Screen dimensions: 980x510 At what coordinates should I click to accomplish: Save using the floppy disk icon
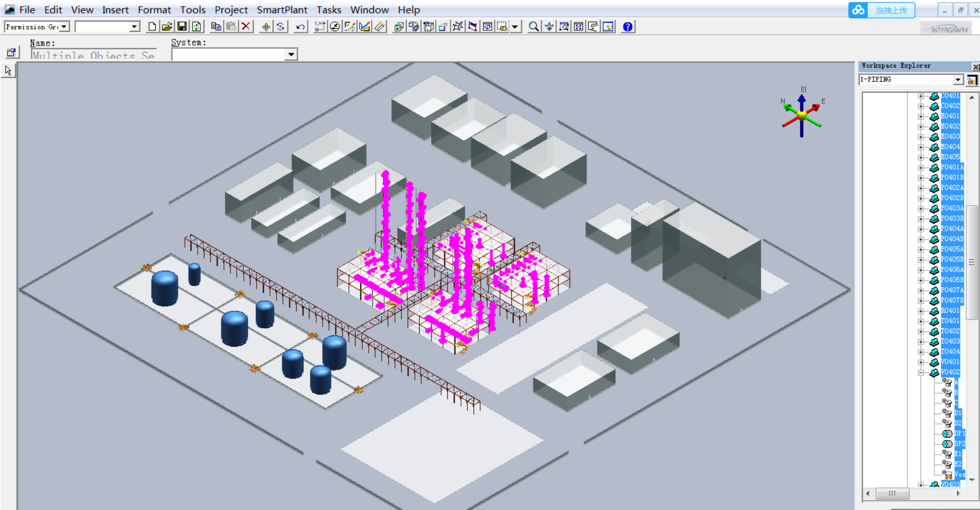tap(182, 27)
